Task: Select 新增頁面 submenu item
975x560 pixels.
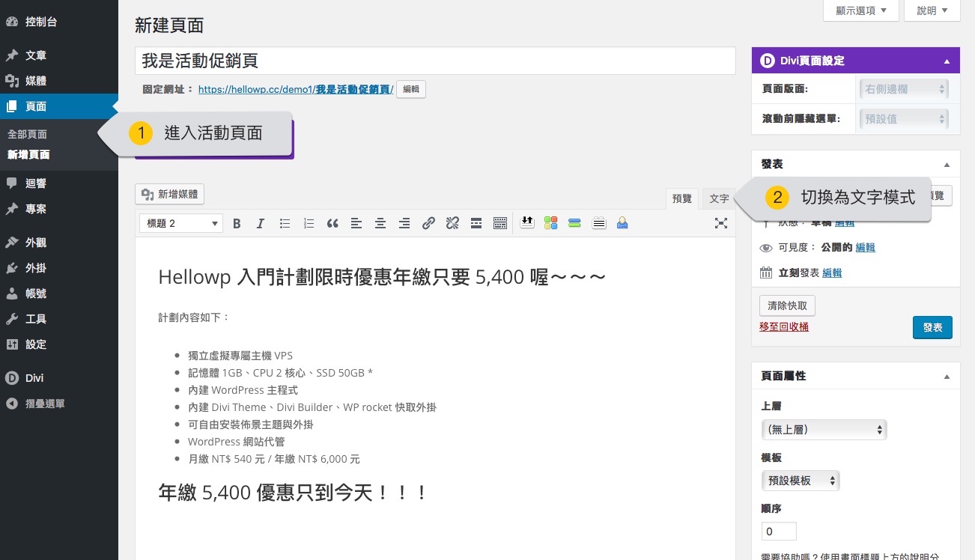Action: pos(28,155)
